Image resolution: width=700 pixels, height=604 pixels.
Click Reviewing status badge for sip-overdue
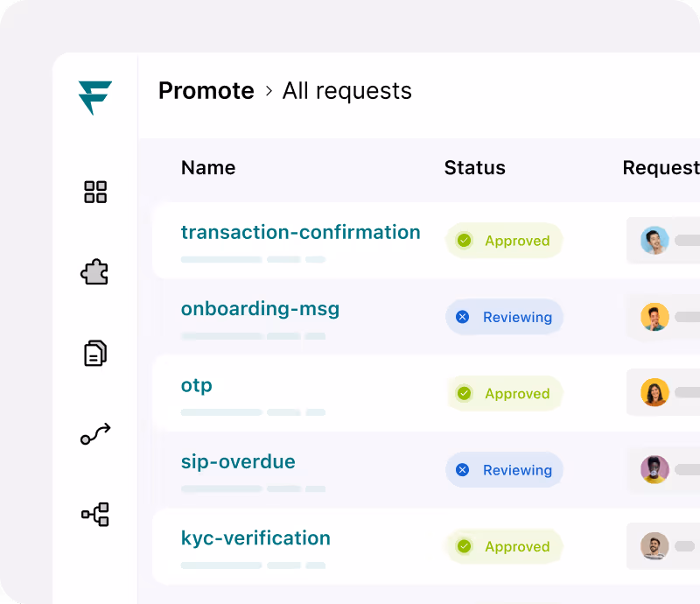(504, 469)
